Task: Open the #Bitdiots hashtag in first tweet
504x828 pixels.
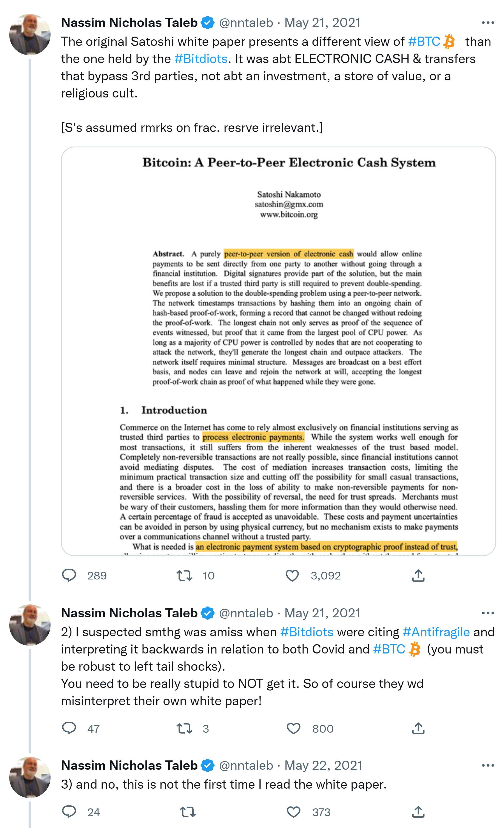Action: [201, 59]
